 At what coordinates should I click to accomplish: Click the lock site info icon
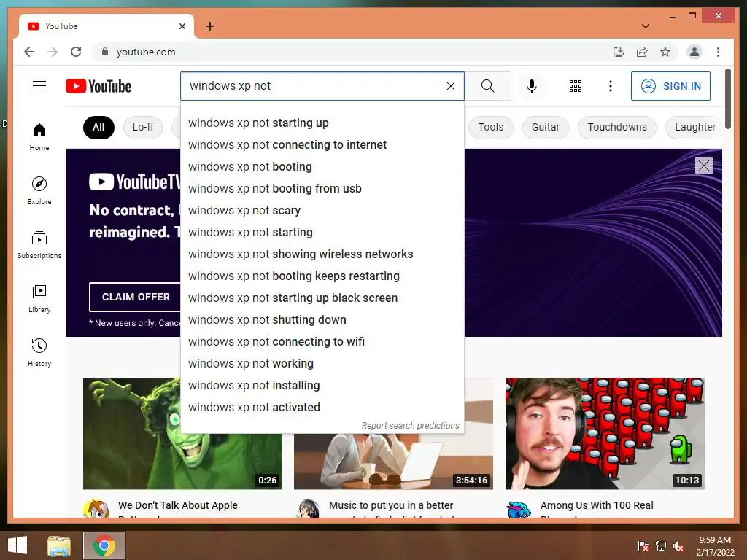[x=105, y=52]
